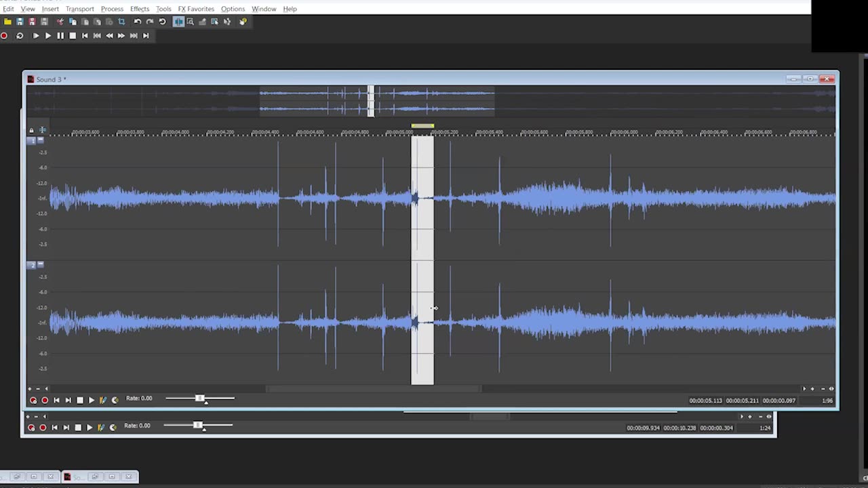868x488 pixels.
Task: Redo the last undone edit
Action: (150, 22)
